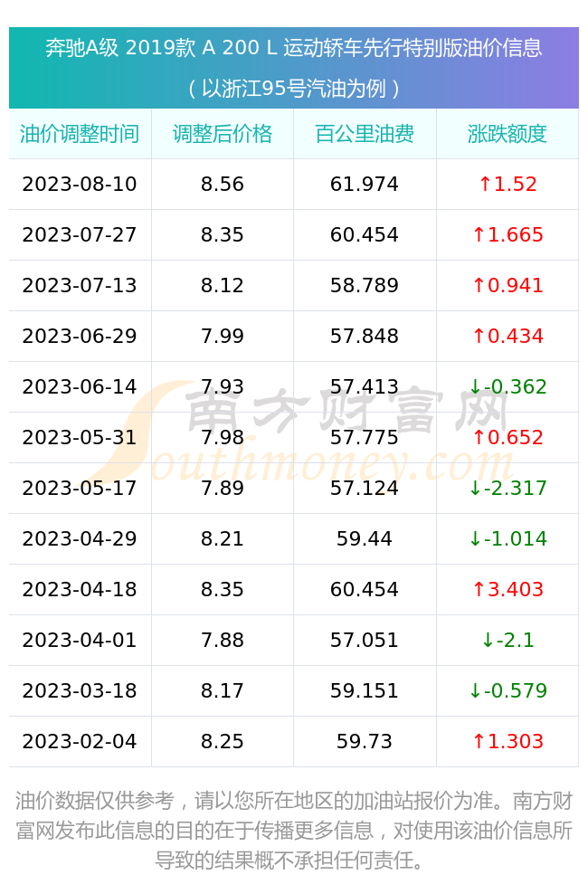Click the red up arrow beside 1.303
Image resolution: width=588 pixels, height=884 pixels.
(x=479, y=741)
